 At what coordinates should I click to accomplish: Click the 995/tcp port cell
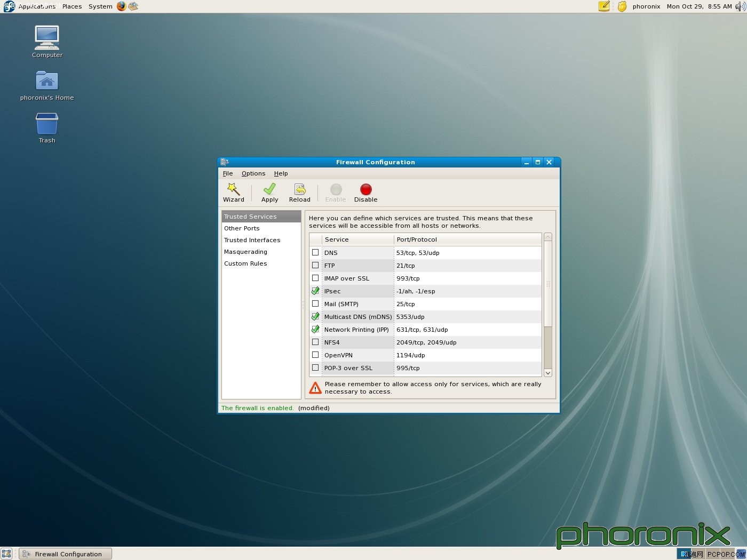[x=467, y=368]
